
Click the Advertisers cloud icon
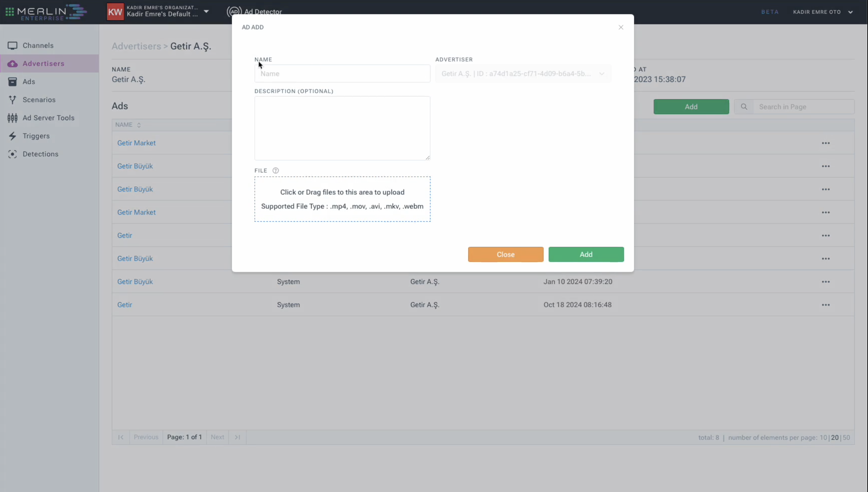pyautogui.click(x=13, y=64)
